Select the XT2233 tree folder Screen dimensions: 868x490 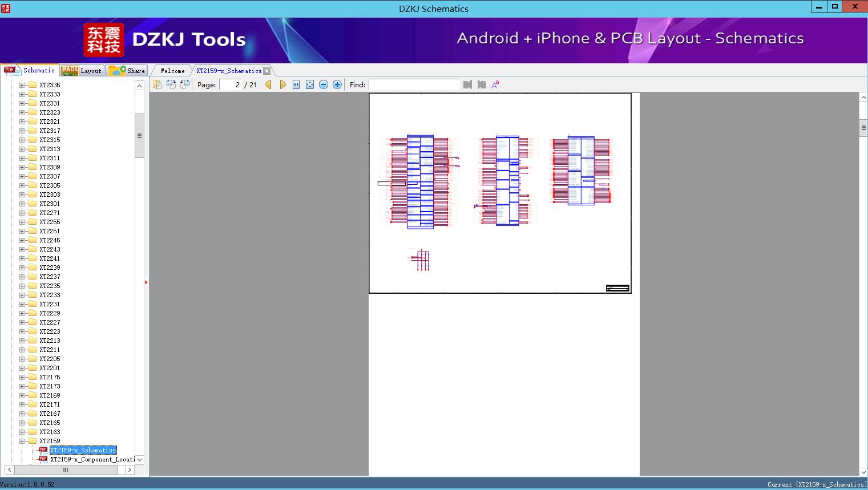click(50, 295)
